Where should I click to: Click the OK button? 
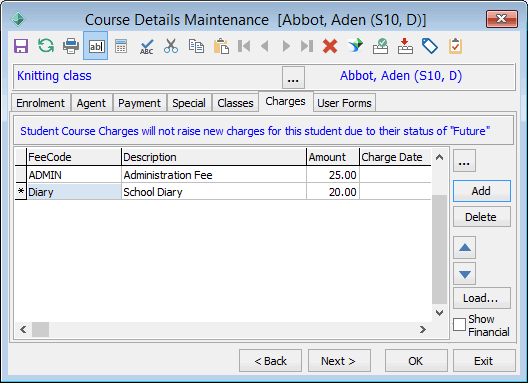pyautogui.click(x=416, y=361)
